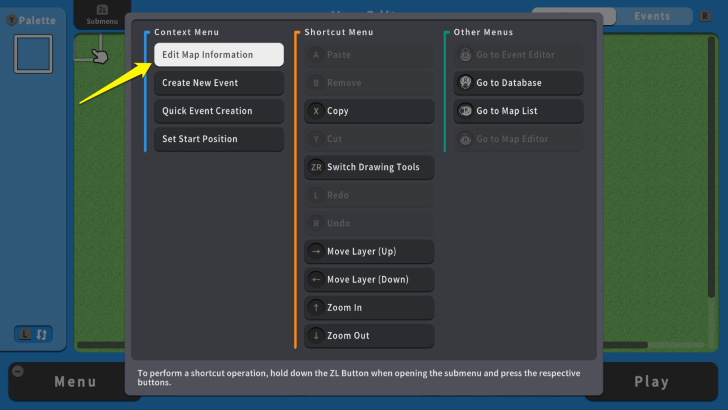The image size is (728, 410).
Task: Open Go to Database
Action: pos(518,83)
